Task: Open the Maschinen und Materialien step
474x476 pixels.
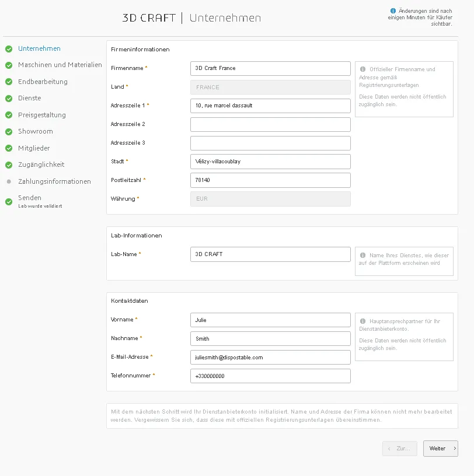Action: pyautogui.click(x=60, y=65)
